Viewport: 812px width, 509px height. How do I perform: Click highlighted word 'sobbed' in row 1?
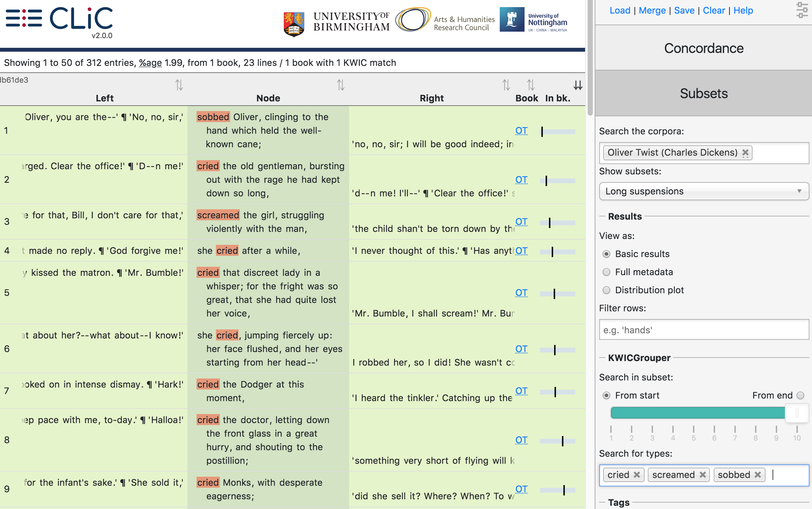coord(213,117)
